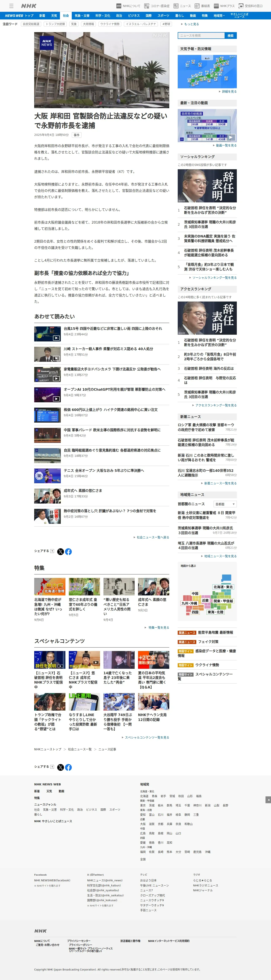Select スポーツ in the blue navigation bar
271x980 pixels.
tap(163, 16)
